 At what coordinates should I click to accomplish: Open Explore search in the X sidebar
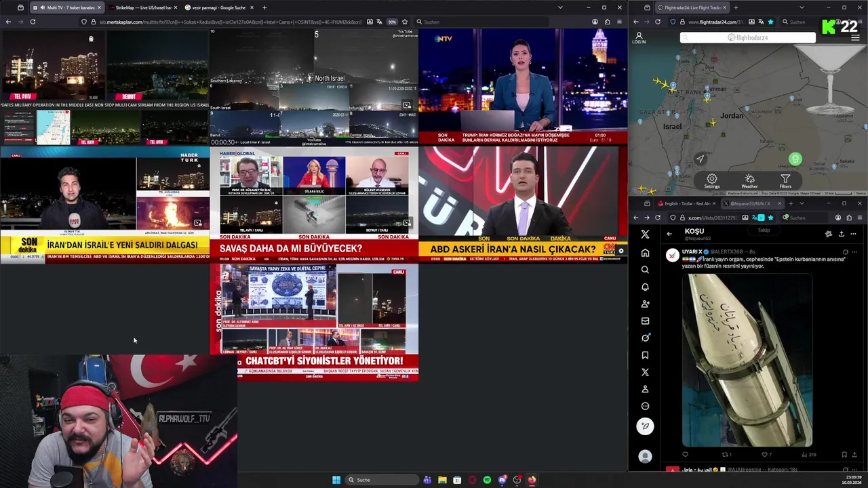645,270
